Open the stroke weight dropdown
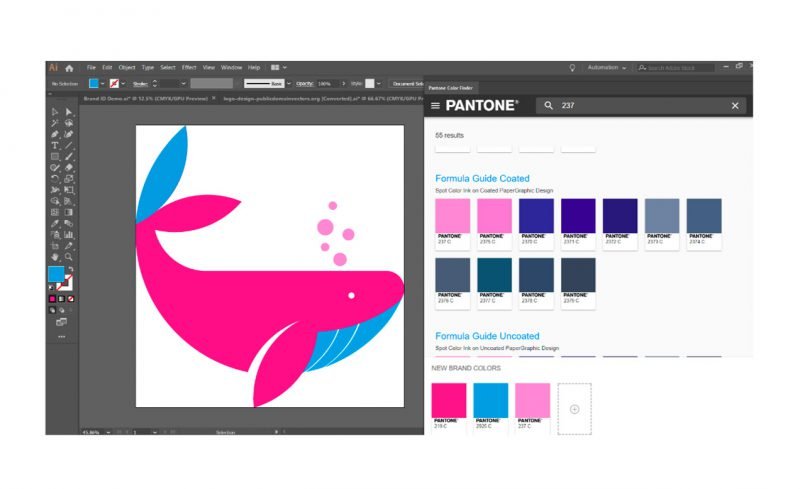This screenshot has width=800, height=489. tap(182, 83)
